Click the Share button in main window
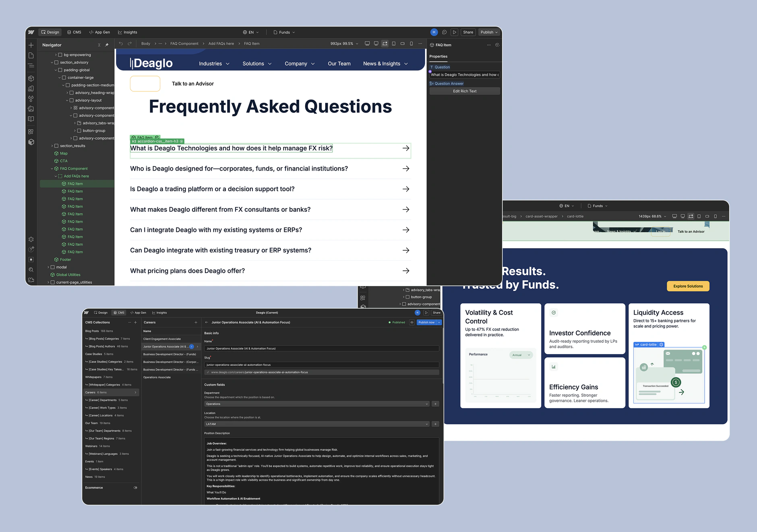The image size is (757, 532). (x=468, y=32)
